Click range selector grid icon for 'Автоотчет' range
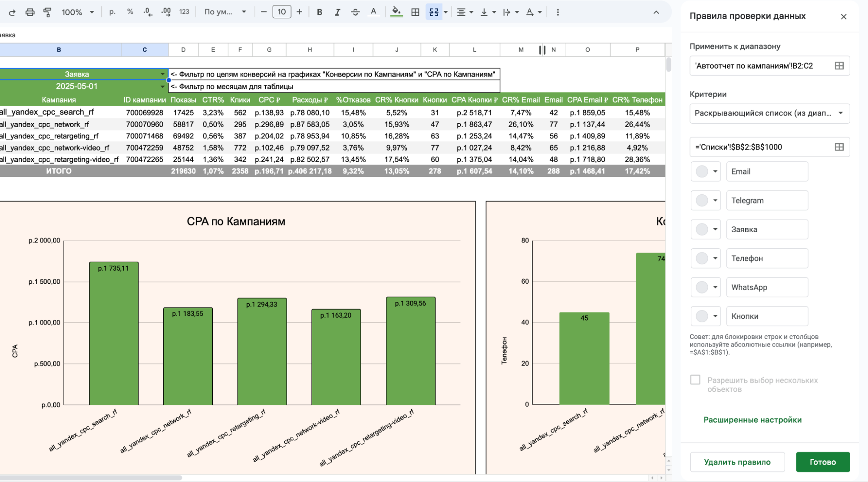This screenshot has width=868, height=482. coord(839,66)
